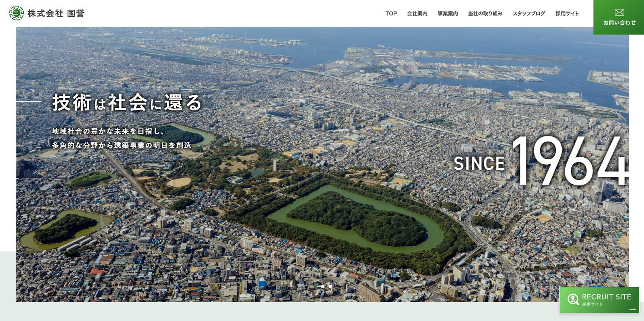Click the SINCE 1964 text
The width and height of the screenshot is (644, 321).
tap(541, 161)
